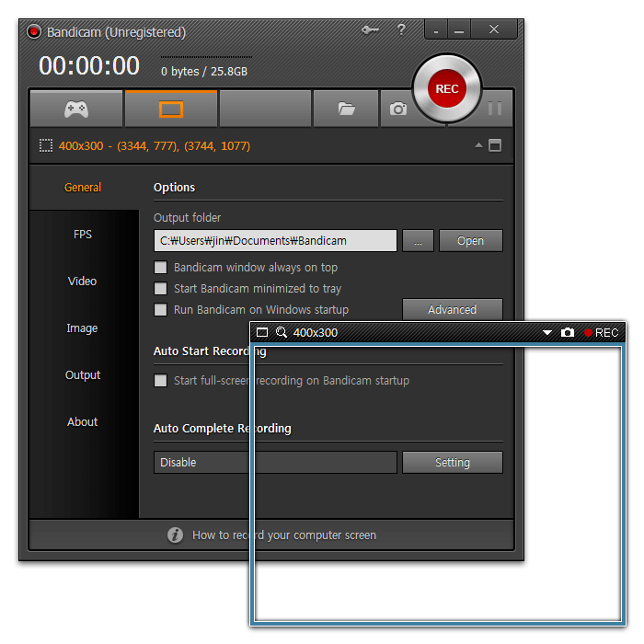Toggle the target window icon beside the collapse arrow
This screenshot has height=644, width=644.
tap(495, 145)
